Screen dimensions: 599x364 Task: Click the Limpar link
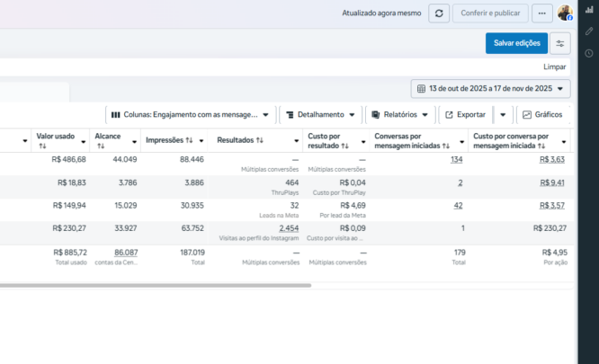click(x=555, y=67)
